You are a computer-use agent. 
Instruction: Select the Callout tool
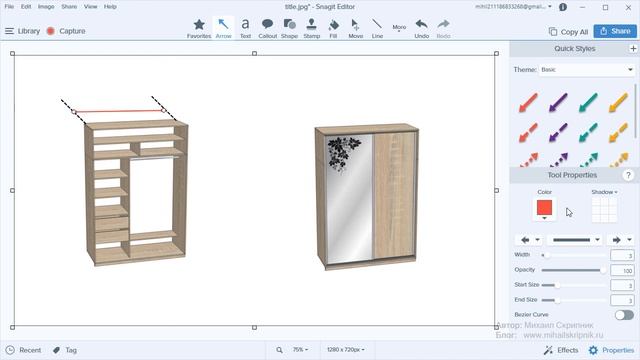tap(267, 28)
